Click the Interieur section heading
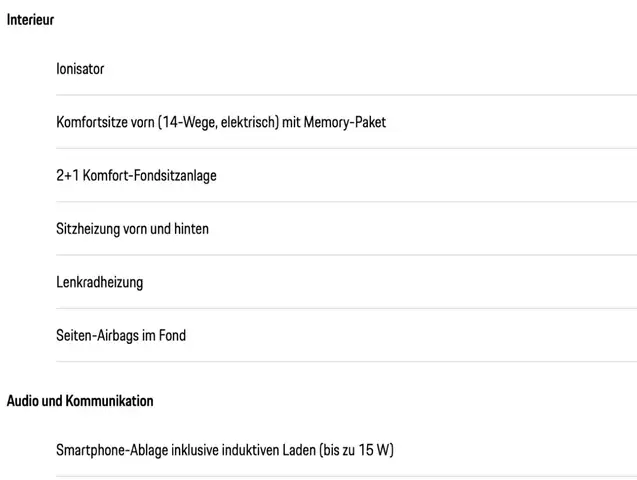The height and width of the screenshot is (480, 637). click(x=30, y=20)
